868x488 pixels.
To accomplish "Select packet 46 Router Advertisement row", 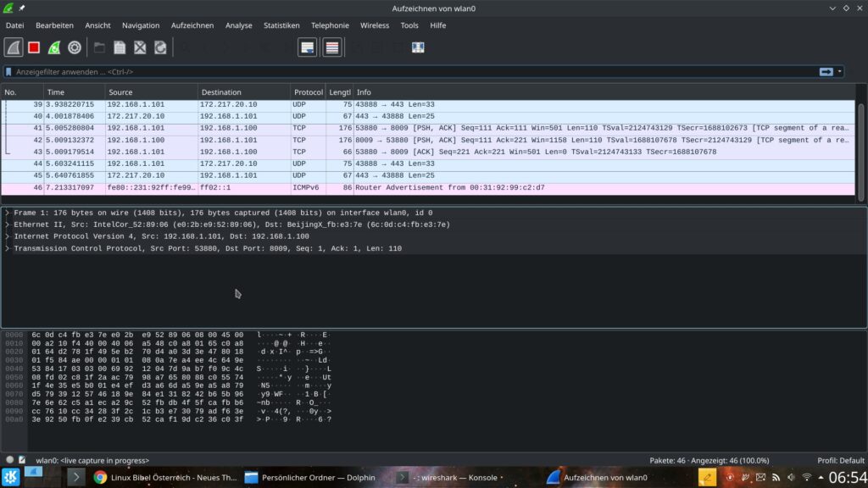I will (428, 187).
